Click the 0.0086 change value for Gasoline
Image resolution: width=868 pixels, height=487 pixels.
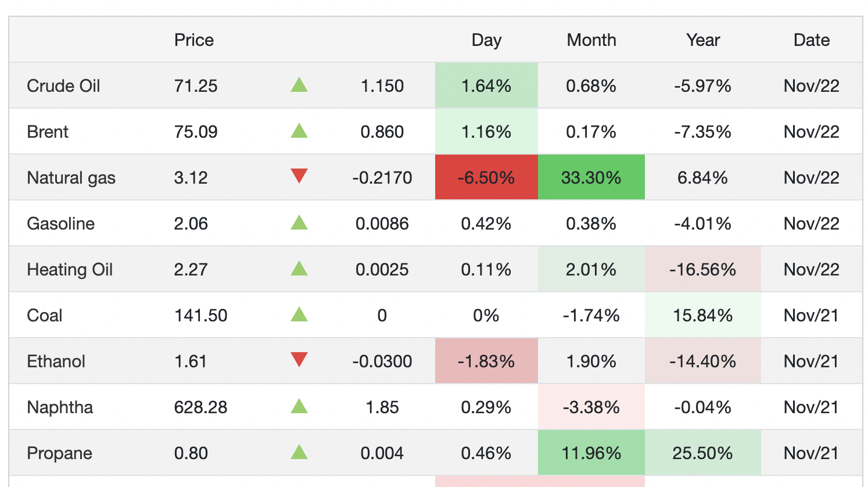pos(382,224)
